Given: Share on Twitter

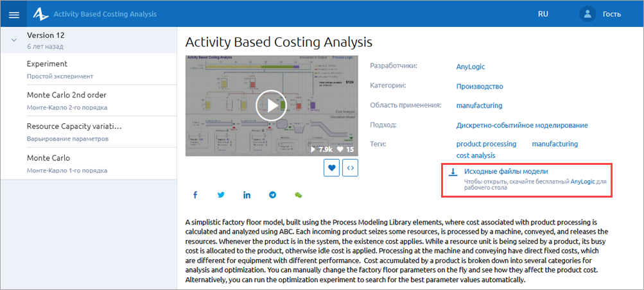Looking at the screenshot, I should pyautogui.click(x=222, y=195).
